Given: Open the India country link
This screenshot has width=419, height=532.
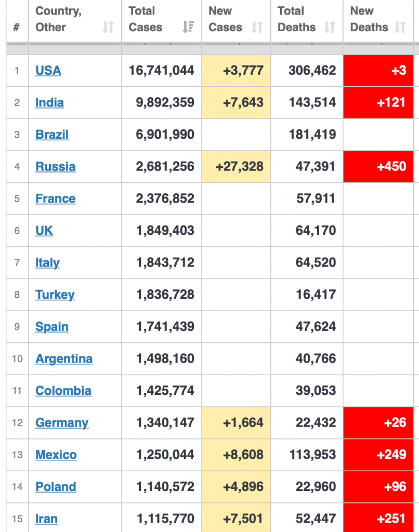Looking at the screenshot, I should [x=49, y=102].
